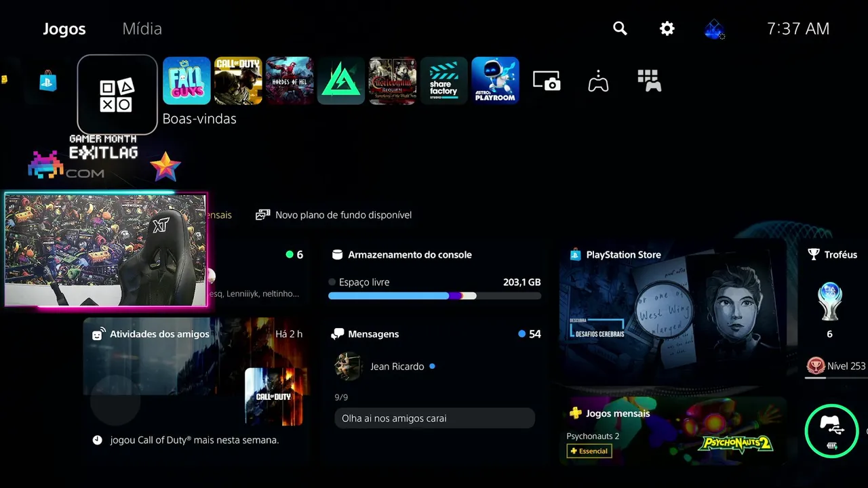
Task: Open the media gallery camera icon
Action: tap(547, 81)
